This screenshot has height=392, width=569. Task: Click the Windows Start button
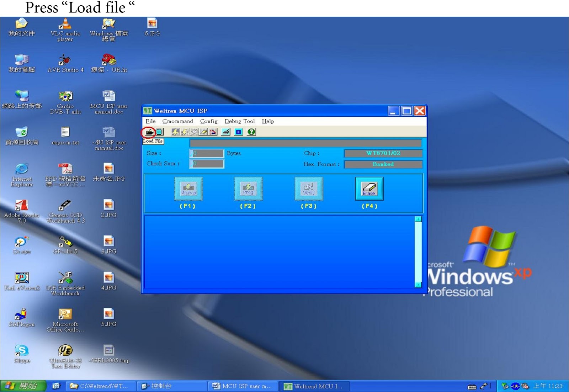23,386
